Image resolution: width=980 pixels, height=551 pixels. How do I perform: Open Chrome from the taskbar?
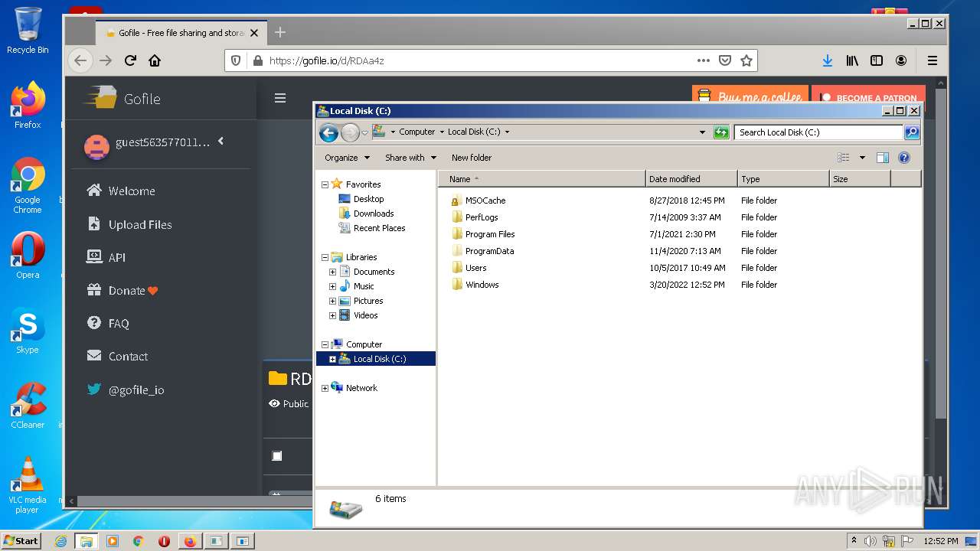click(x=138, y=541)
